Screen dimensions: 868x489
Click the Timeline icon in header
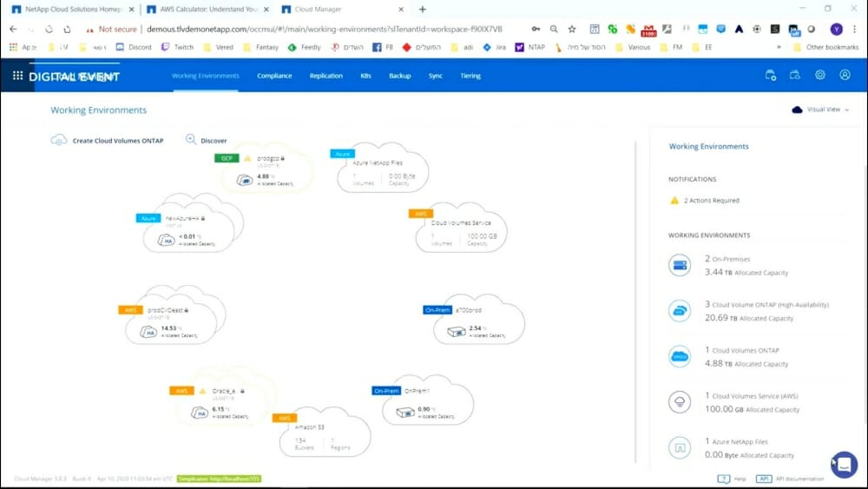coord(770,75)
